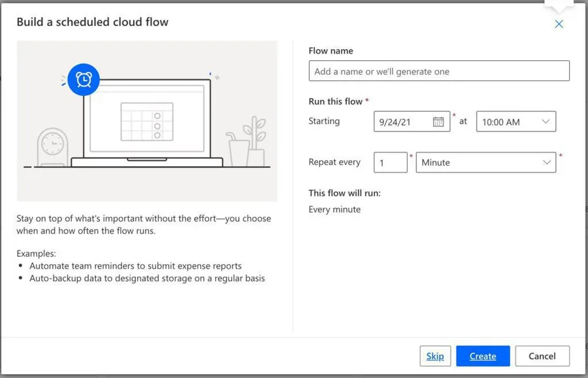Image resolution: width=588 pixels, height=378 pixels.
Task: Click the starting date 9/24/21 field
Action: tap(402, 122)
